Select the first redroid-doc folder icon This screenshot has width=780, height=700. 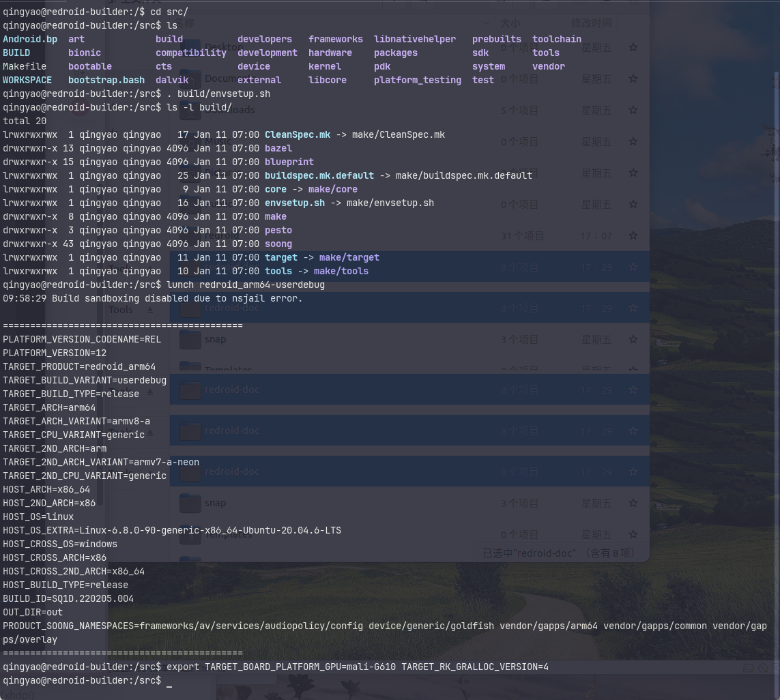(x=190, y=308)
